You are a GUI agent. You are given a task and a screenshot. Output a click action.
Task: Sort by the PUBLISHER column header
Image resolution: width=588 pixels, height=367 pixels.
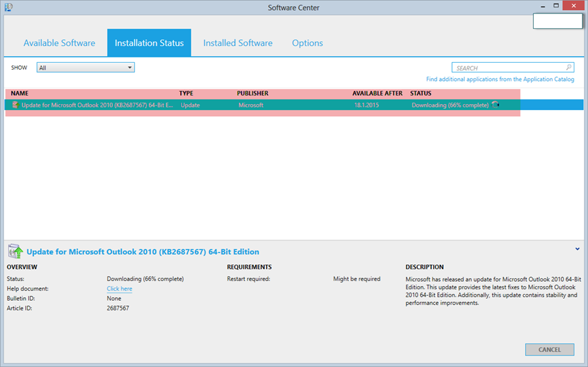click(x=252, y=93)
